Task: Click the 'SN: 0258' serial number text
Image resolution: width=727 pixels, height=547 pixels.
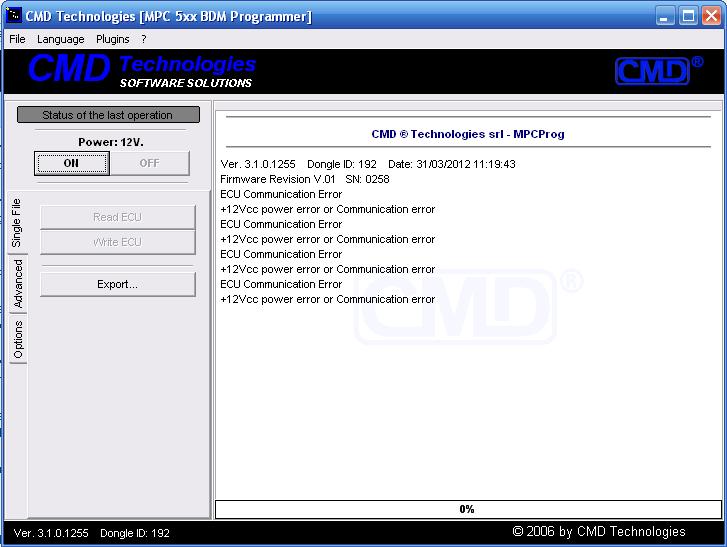Action: (367, 179)
